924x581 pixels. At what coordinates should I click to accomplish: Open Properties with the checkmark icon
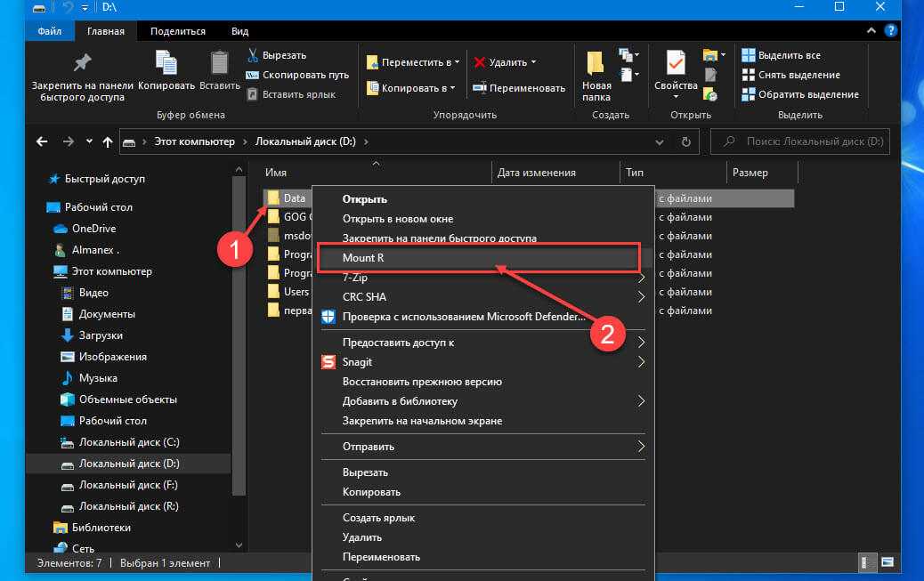675,64
